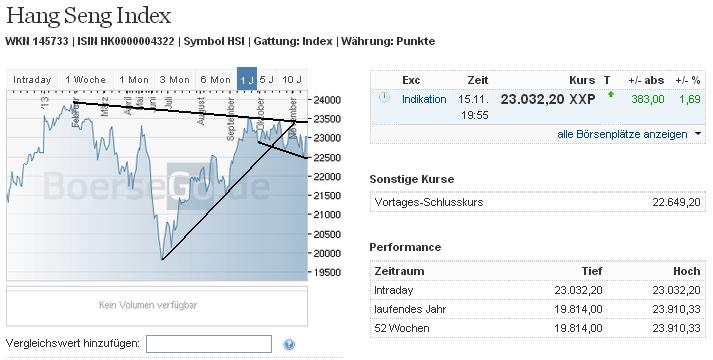Open the alle Börsenplätze anzeigen link

(x=622, y=135)
